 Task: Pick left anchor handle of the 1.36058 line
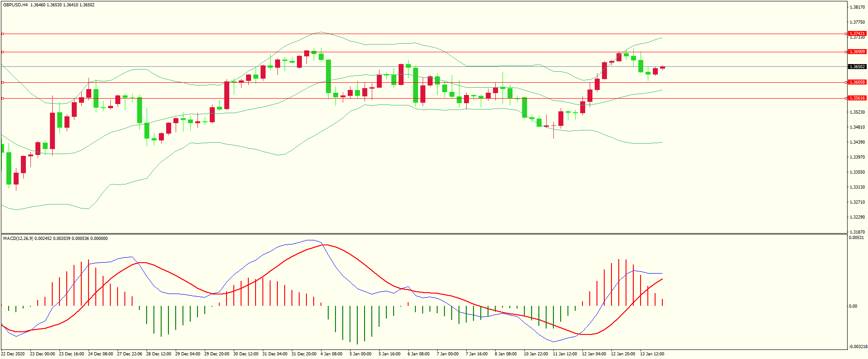click(2, 82)
